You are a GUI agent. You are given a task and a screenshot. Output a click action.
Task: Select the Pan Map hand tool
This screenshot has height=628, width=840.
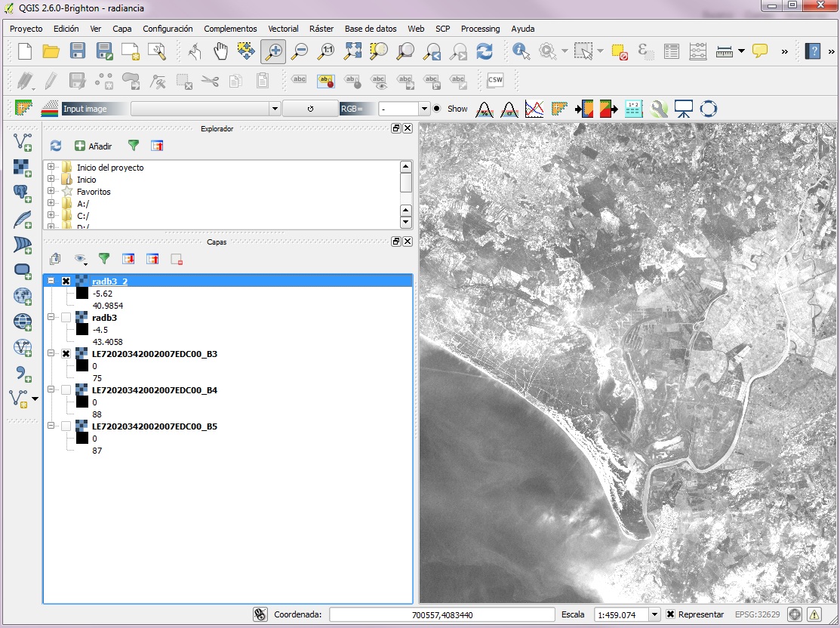click(x=220, y=51)
